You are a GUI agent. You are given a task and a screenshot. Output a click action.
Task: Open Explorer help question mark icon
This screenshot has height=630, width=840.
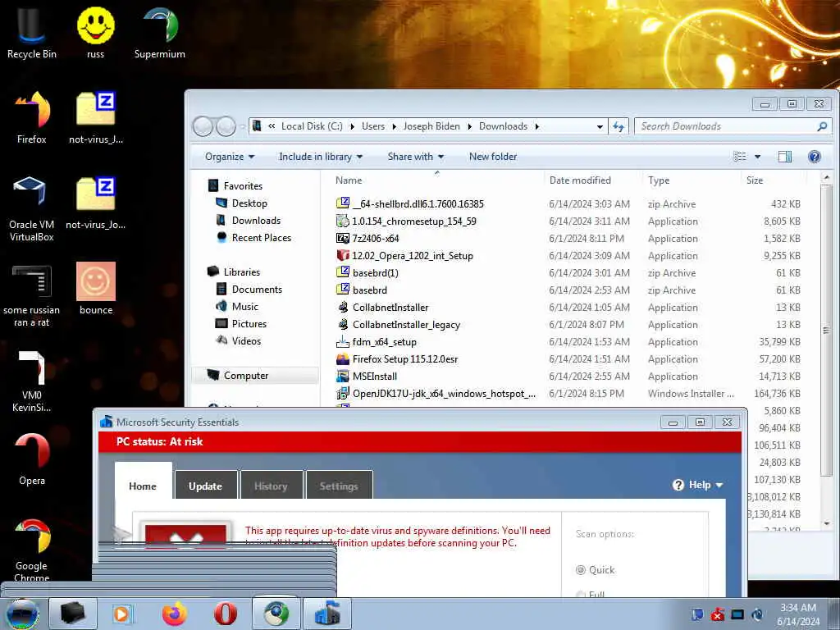[x=815, y=157]
